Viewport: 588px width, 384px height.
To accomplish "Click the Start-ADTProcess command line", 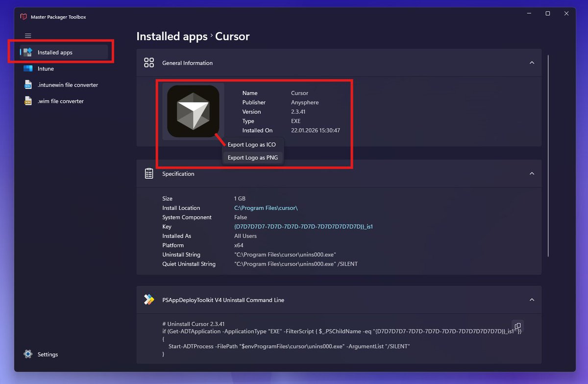I will pyautogui.click(x=289, y=346).
